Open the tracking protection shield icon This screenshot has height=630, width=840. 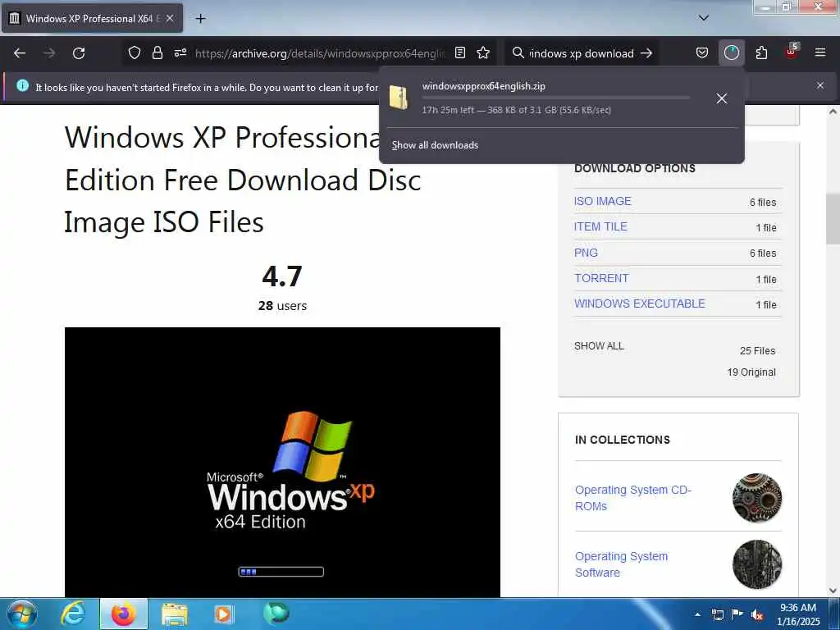coord(135,52)
